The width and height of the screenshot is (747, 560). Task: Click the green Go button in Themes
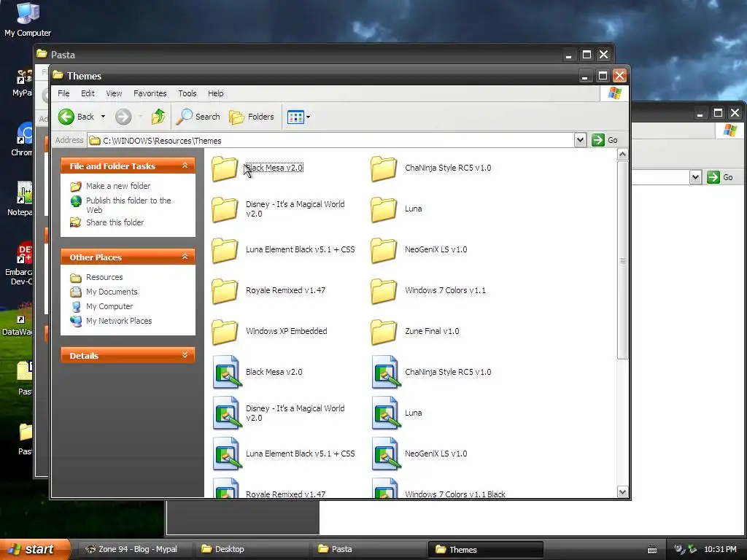coord(605,140)
